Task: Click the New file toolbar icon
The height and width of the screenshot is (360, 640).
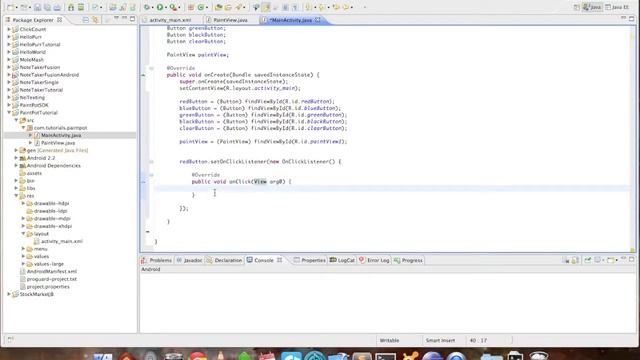Action: point(10,7)
